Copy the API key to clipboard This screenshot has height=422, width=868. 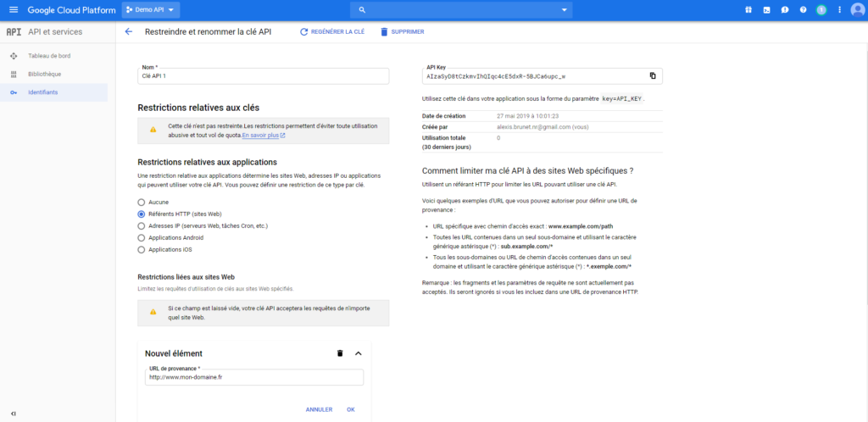(x=653, y=76)
